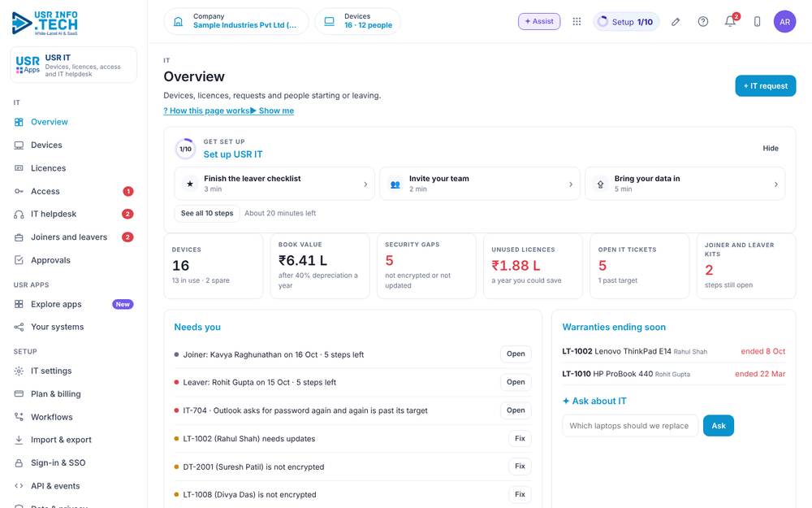The image size is (812, 508).
Task: Click the 1/10 progress ring in Get set up
Action: 185,149
